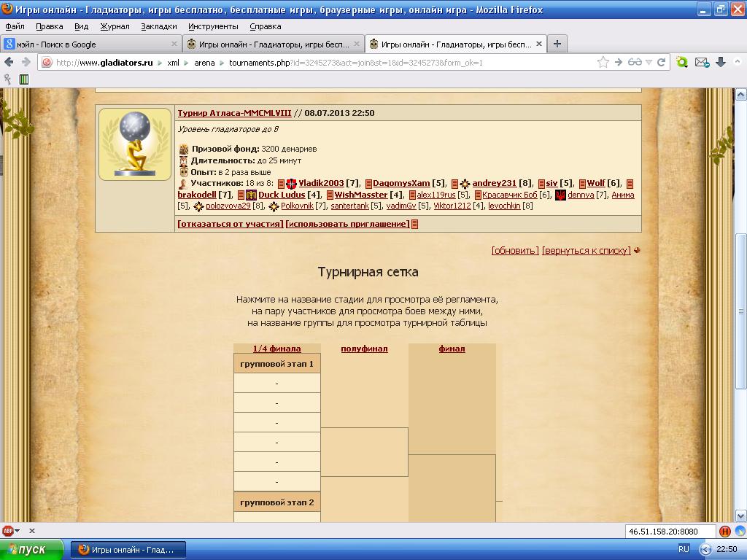Click the guild emblem beside Duck Ludus
747x560 pixels.
251,195
